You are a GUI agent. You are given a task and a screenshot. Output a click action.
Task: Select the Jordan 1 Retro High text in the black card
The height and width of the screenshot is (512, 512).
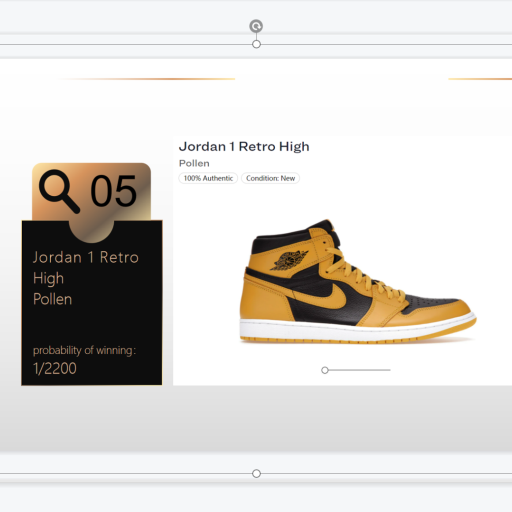click(x=86, y=268)
